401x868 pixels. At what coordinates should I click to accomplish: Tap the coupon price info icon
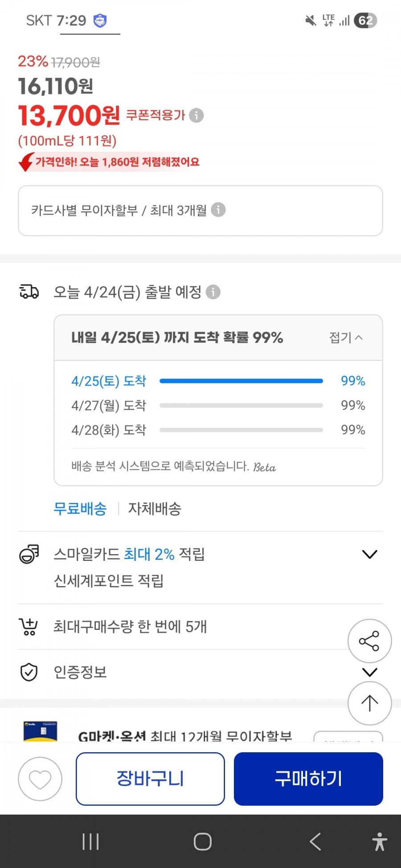196,116
